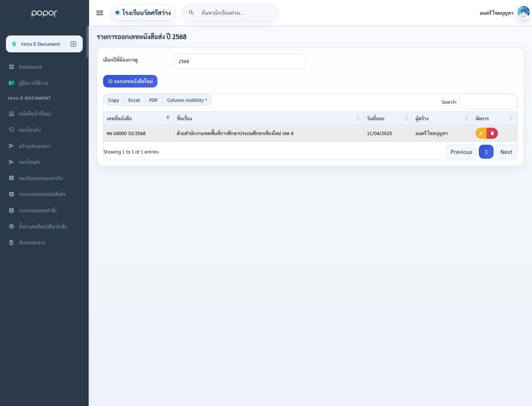Click the Next pagination button

[x=506, y=152]
